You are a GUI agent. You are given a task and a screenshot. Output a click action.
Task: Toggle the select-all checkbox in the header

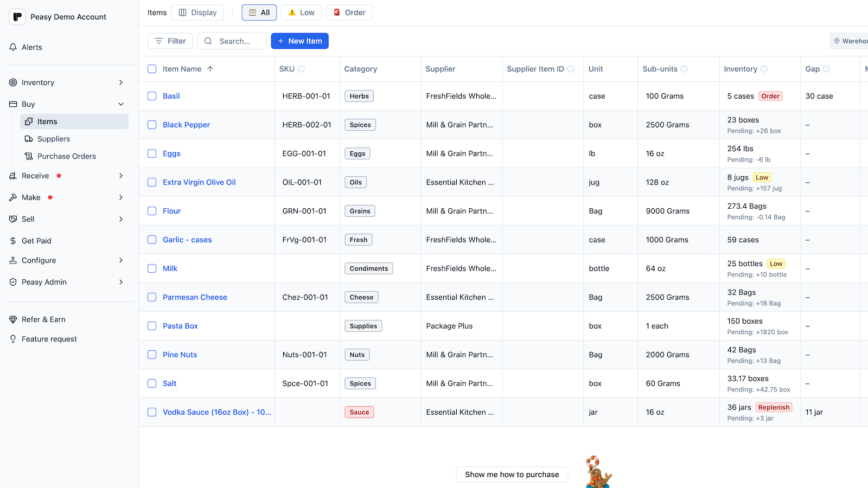point(152,69)
